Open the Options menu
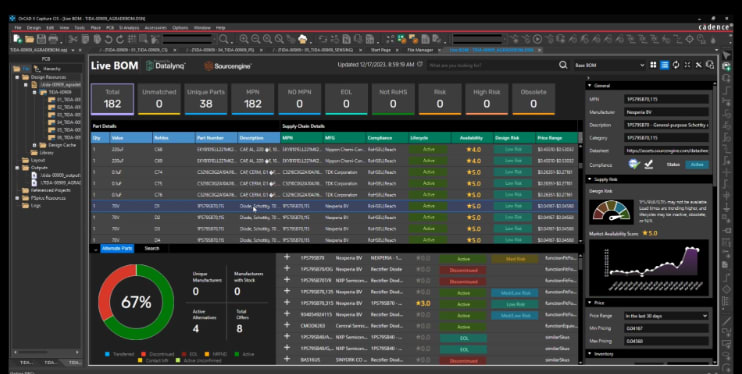Image resolution: width=742 pixels, height=374 pixels. 180,28
